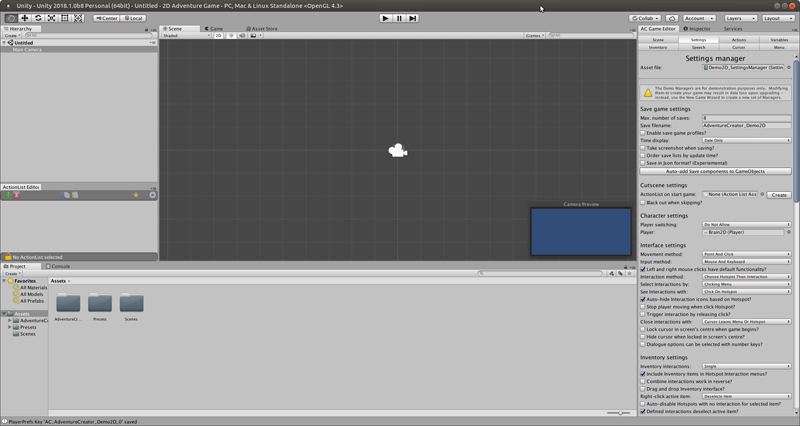Enable Stop player moving when click Hotspot
Screen dimensions: 800x426
643,307
